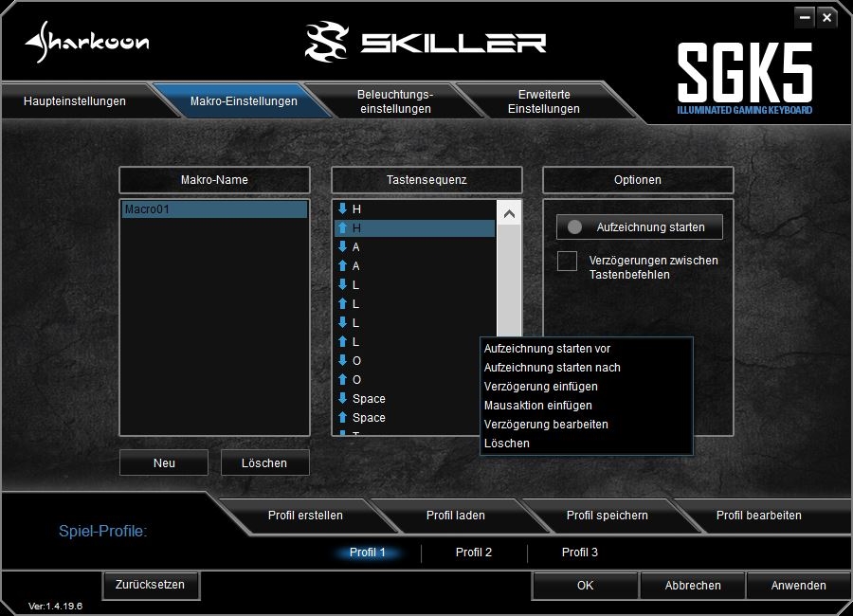
Task: Click the up-arrow icon on the highlighted H row
Action: pos(342,227)
